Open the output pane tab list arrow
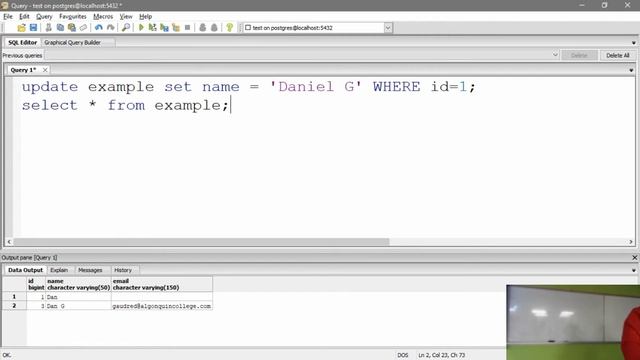Image resolution: width=640 pixels, height=360 pixels. [633, 270]
